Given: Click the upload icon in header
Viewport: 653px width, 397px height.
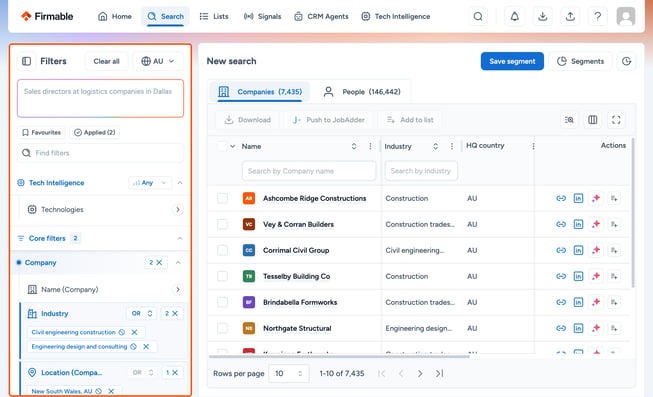Looking at the screenshot, I should click(x=570, y=17).
